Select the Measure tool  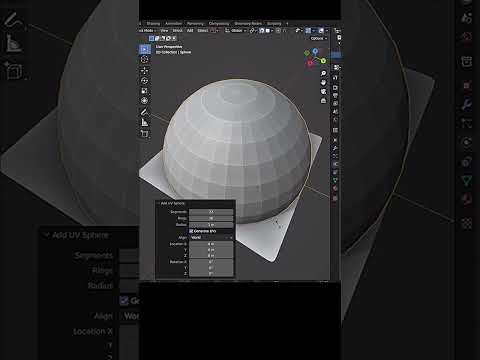click(144, 123)
